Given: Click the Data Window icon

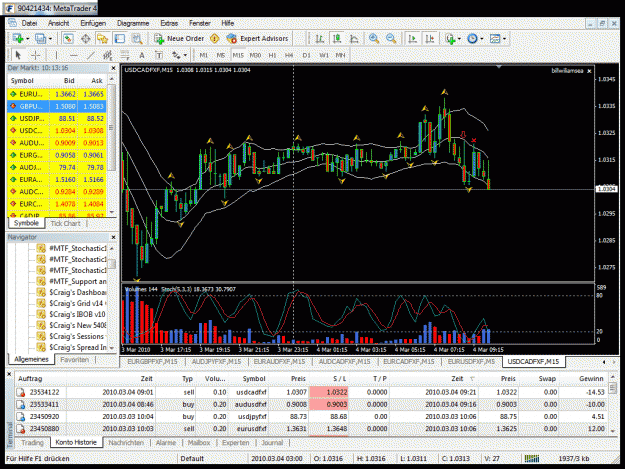Looking at the screenshot, I should (85, 39).
